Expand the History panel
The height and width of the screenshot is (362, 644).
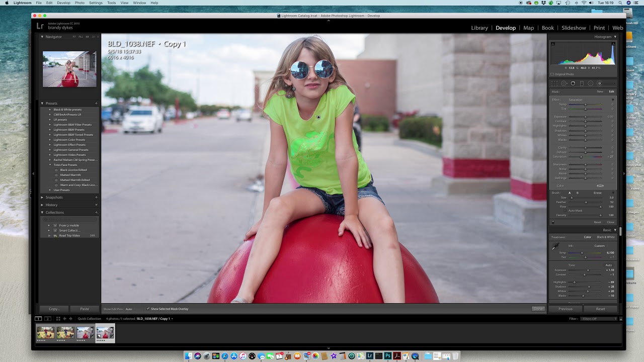42,205
